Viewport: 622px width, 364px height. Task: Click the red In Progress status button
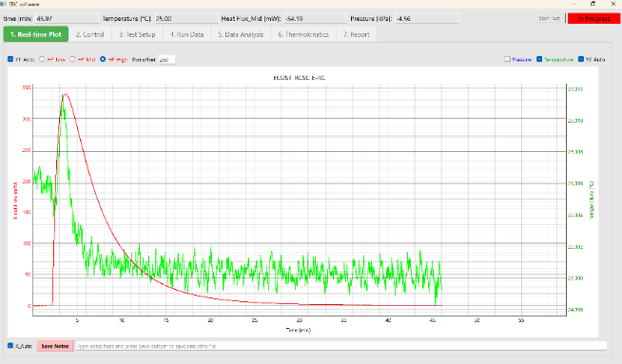point(593,19)
